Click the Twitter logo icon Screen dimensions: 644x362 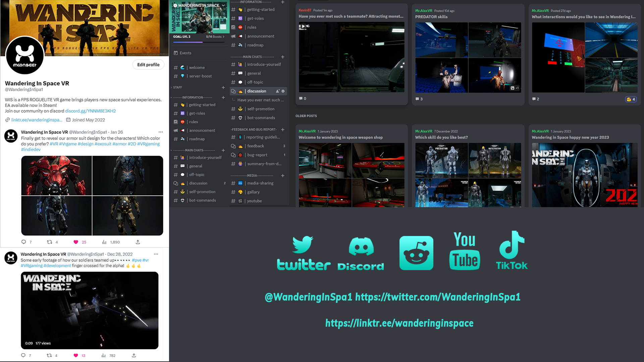tap(303, 253)
